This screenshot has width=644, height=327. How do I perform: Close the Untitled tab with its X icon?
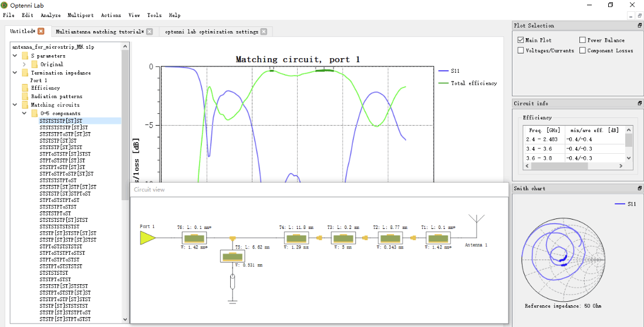coord(41,31)
